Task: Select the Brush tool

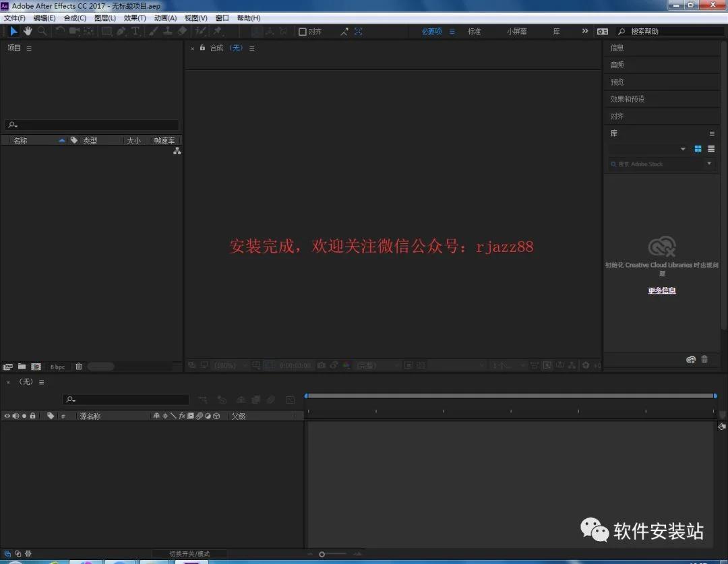Action: tap(153, 31)
